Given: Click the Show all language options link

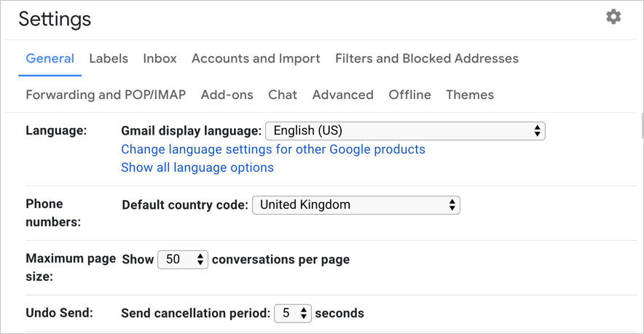Looking at the screenshot, I should (197, 167).
